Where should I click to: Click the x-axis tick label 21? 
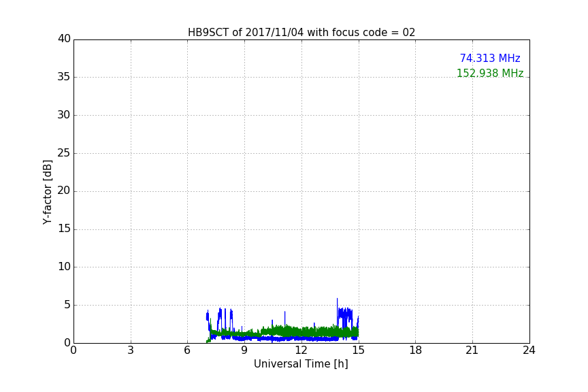coord(472,350)
